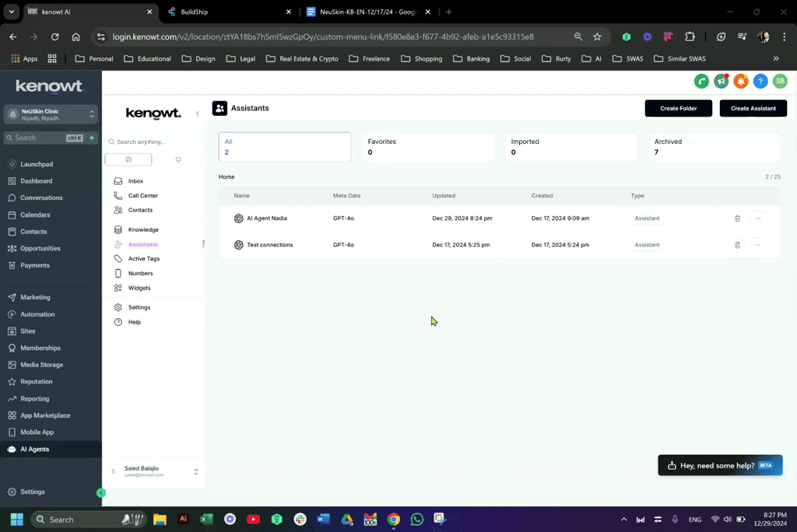797x532 pixels.
Task: Open the blue help question-mark icon
Action: coord(760,81)
